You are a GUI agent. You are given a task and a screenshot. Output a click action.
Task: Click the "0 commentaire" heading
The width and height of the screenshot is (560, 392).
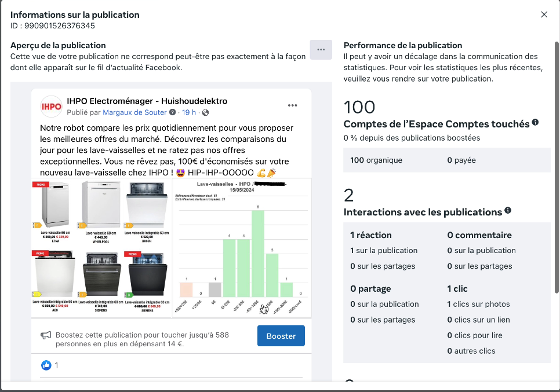(x=479, y=235)
